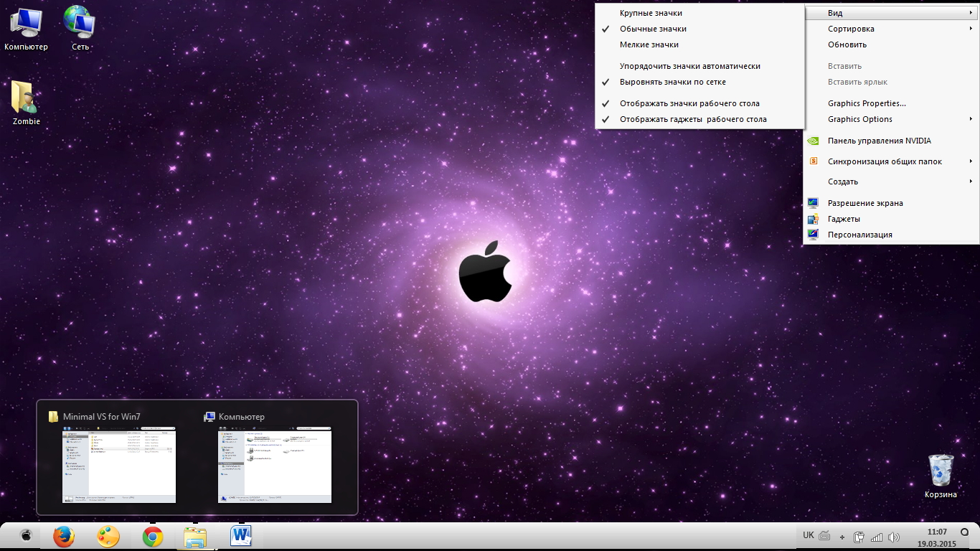
Task: Click the UK language indicator
Action: coord(809,535)
